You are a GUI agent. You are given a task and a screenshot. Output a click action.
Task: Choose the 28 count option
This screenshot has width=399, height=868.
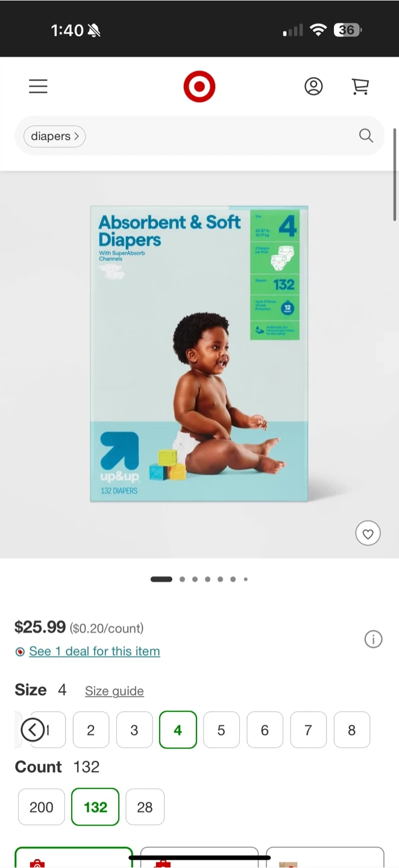click(145, 807)
